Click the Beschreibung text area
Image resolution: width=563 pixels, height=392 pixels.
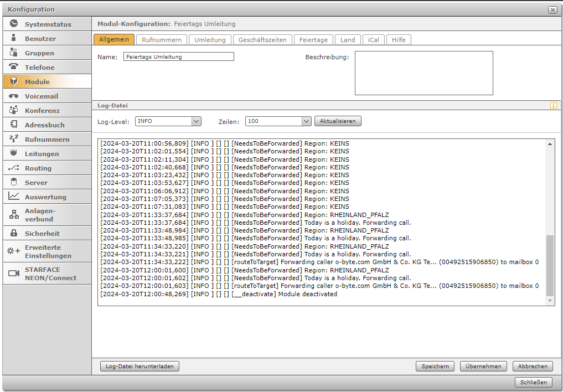click(x=423, y=73)
